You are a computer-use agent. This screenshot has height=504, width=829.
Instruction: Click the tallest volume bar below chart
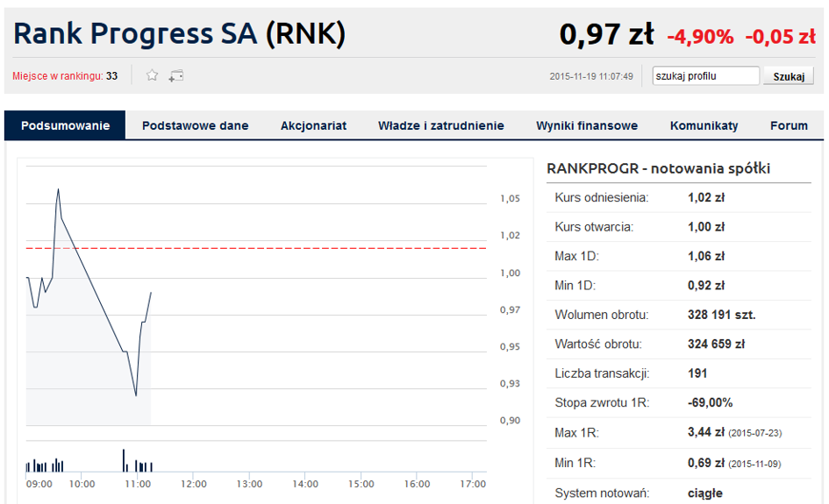pyautogui.click(x=123, y=460)
